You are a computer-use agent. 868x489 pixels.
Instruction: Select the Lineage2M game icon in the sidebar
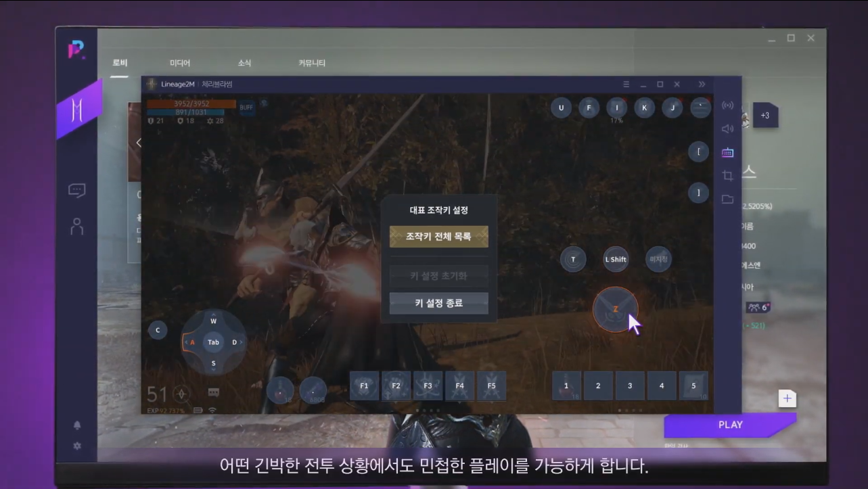click(x=78, y=110)
